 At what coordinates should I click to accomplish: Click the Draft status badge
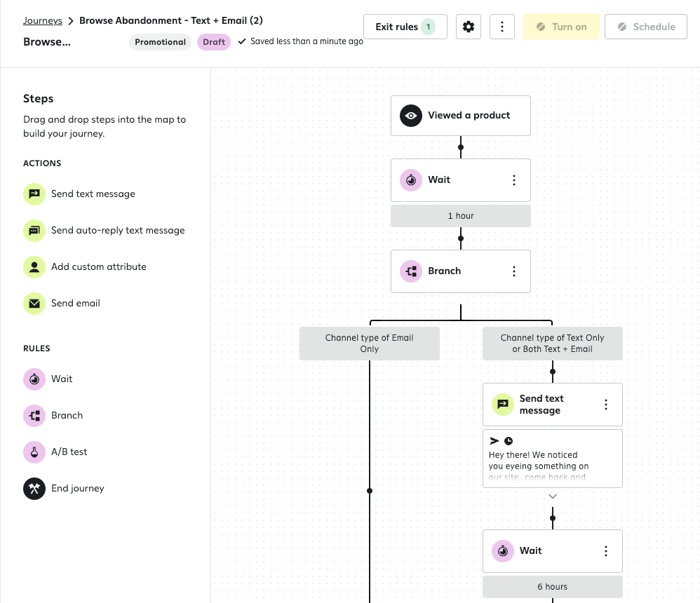[x=214, y=42]
